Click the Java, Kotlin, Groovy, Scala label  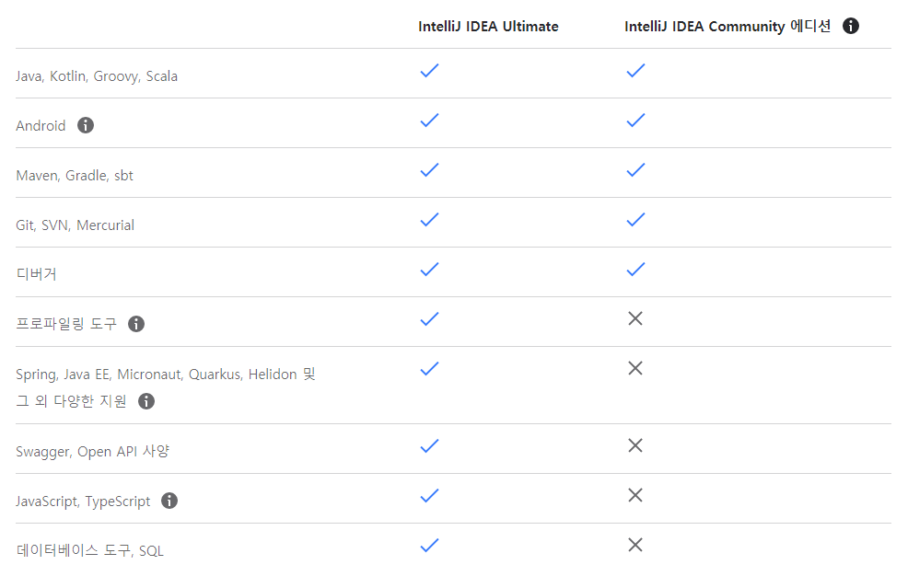click(97, 76)
